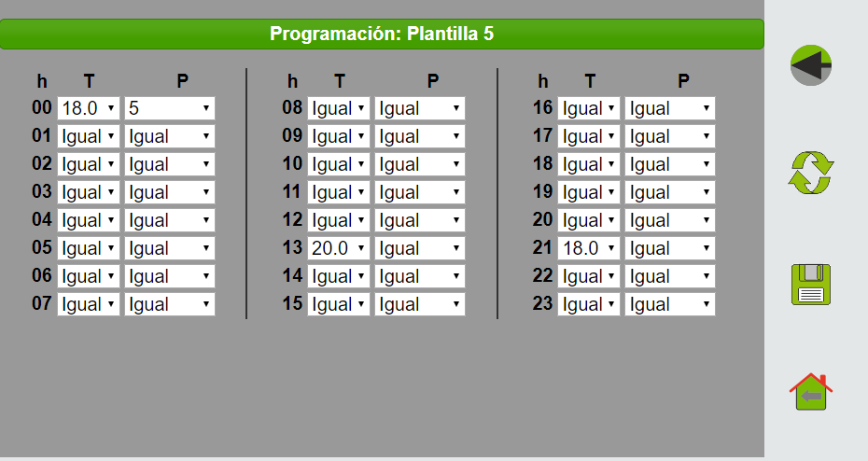Expand the T dropdown for hour 19
868x461 pixels.
589,192
